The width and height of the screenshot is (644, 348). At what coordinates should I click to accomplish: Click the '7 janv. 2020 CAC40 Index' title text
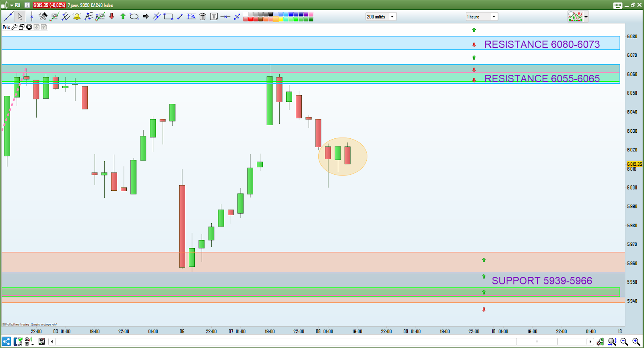click(90, 5)
